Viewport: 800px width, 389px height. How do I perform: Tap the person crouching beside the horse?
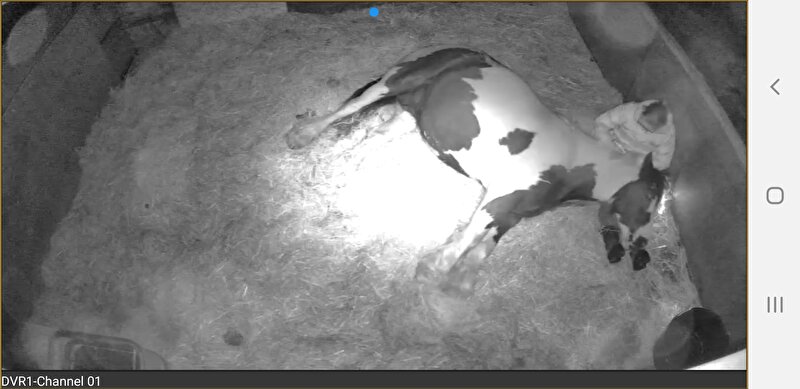pyautogui.click(x=636, y=131)
